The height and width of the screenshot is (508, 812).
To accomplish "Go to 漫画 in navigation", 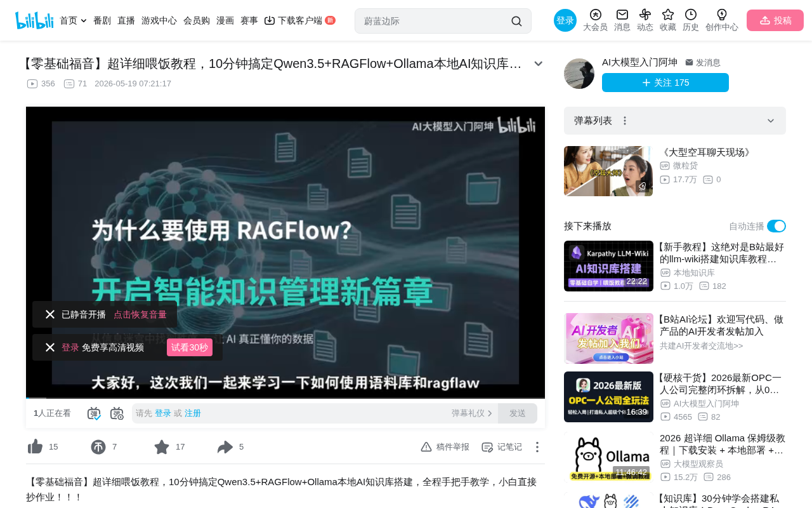I will [225, 20].
